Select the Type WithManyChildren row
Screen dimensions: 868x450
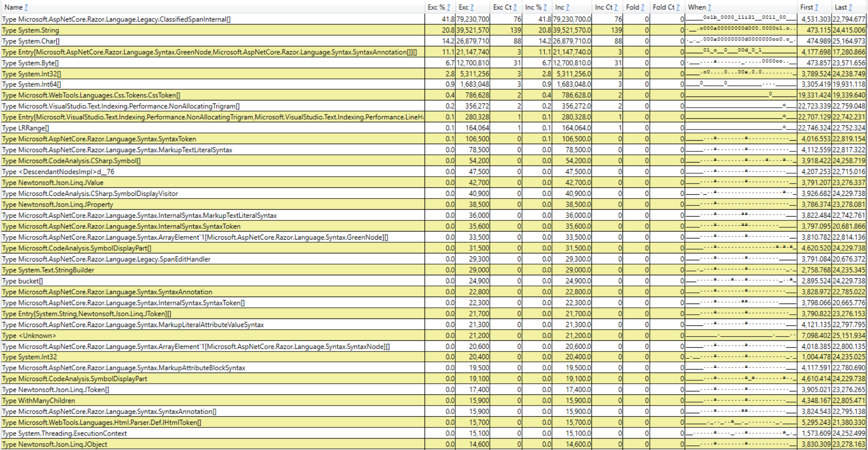pyautogui.click(x=38, y=401)
